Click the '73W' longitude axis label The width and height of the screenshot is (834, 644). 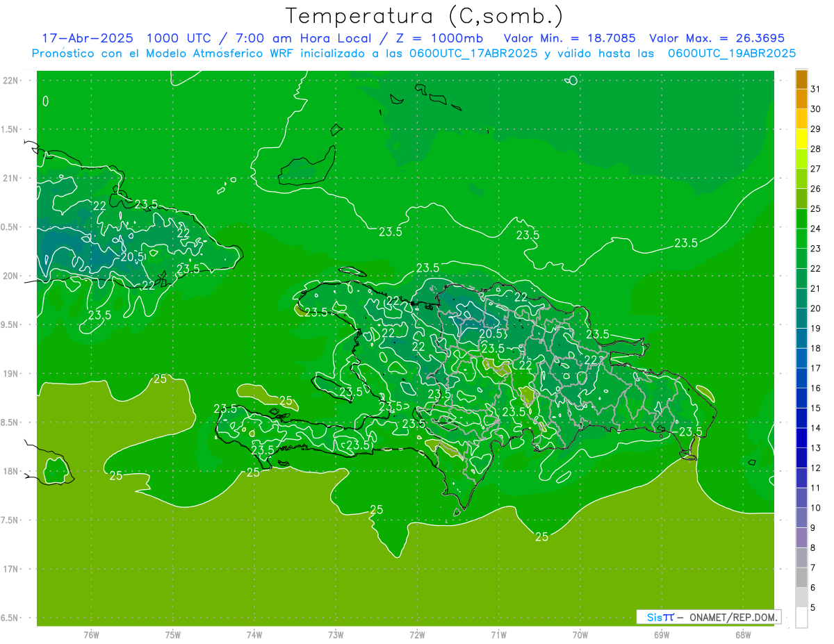tap(336, 634)
